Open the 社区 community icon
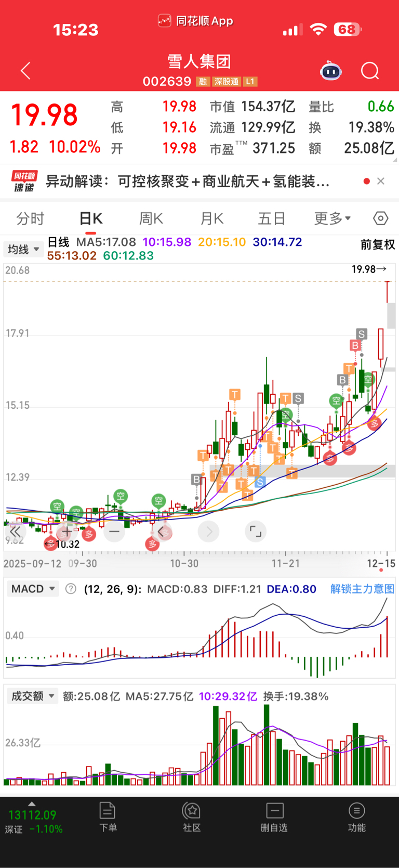The height and width of the screenshot is (868, 399). tap(192, 817)
